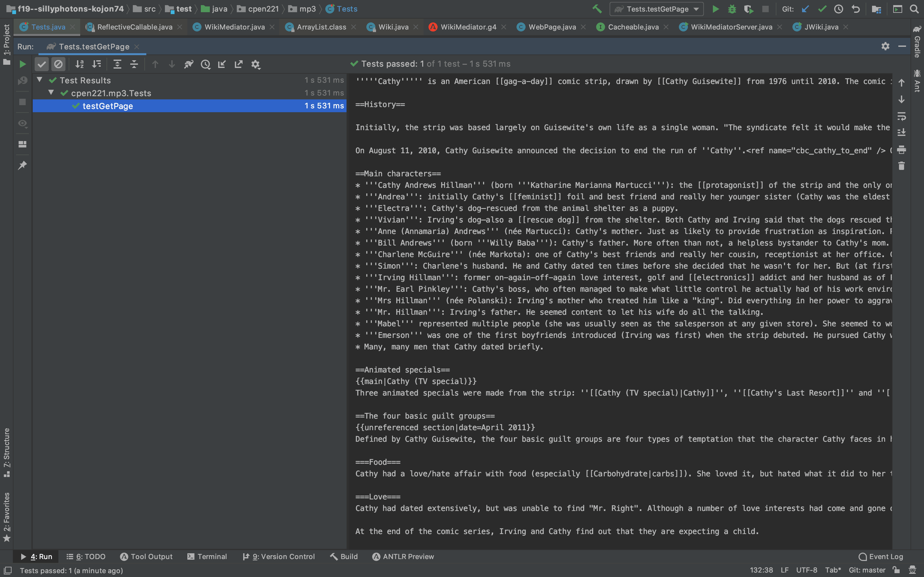
Task: Click Collapse All tests icon
Action: coord(134,64)
